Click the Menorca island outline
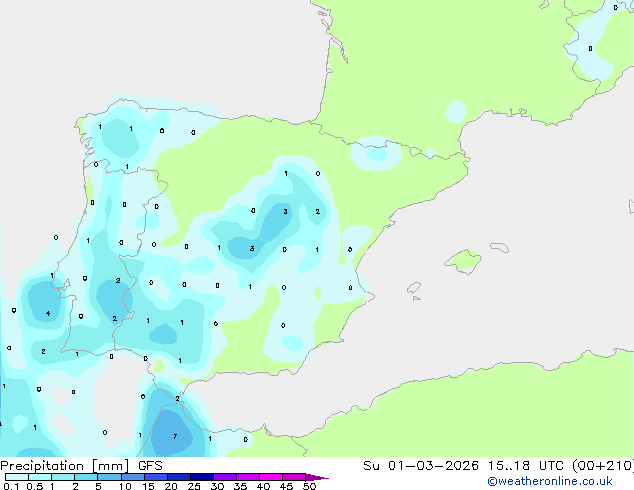The height and width of the screenshot is (490, 634). (499, 247)
